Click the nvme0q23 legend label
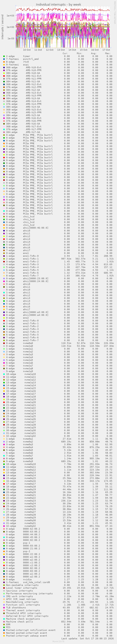117x644 pixels. click(x=30, y=501)
